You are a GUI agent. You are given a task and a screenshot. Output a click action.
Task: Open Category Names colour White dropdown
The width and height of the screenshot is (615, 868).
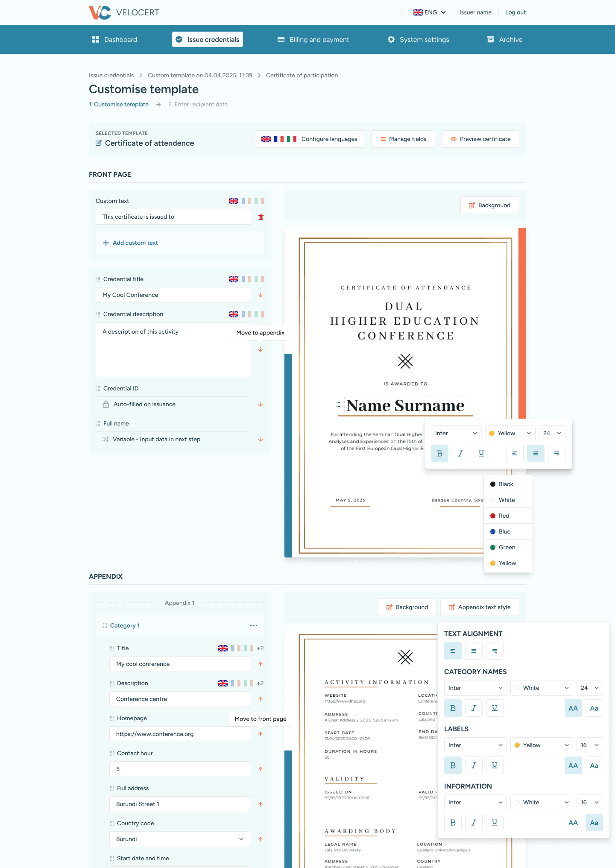pyautogui.click(x=542, y=688)
